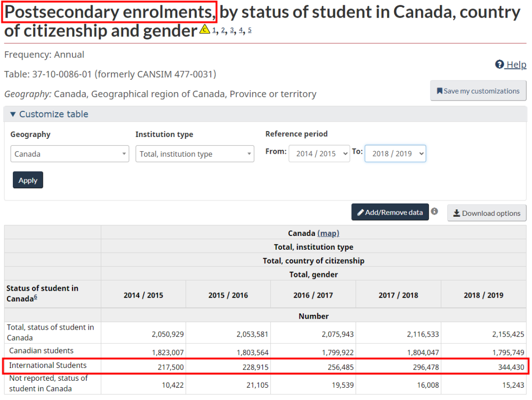Click the bookmark icon on Save my customizations
This screenshot has height=400, width=532.
tap(439, 91)
